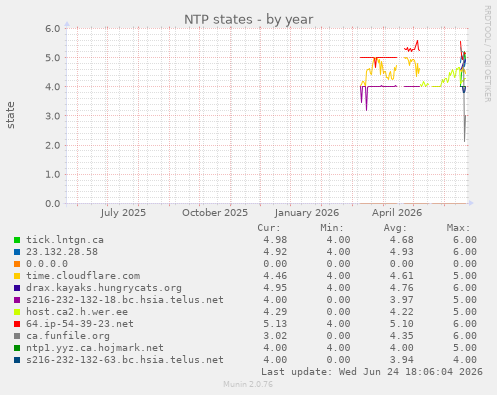Click the October 2025 axis label
Viewport: 497px width, 395px height.
click(x=215, y=213)
